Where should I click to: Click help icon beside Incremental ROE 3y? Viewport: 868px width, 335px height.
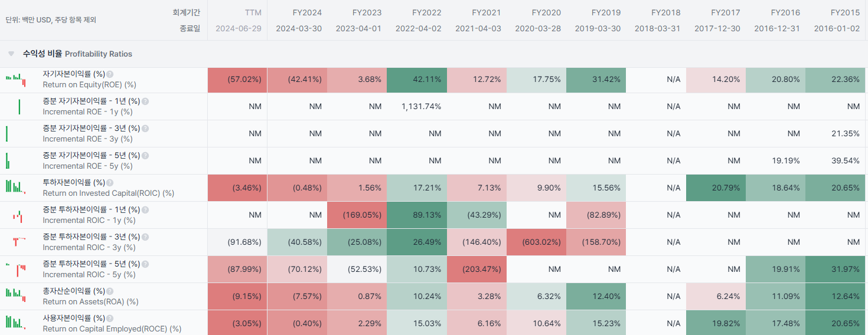pyautogui.click(x=145, y=129)
